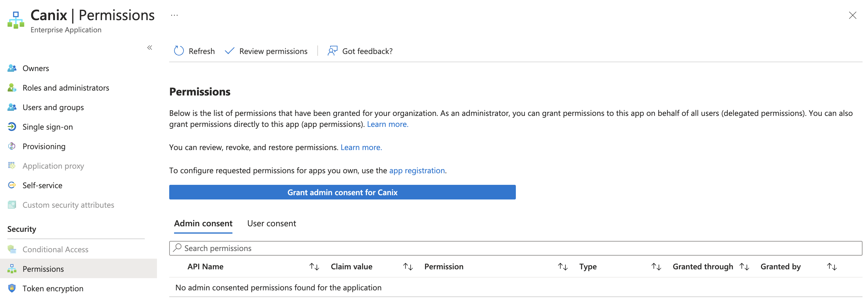
Task: Collapse the left navigation pane
Action: (x=150, y=48)
